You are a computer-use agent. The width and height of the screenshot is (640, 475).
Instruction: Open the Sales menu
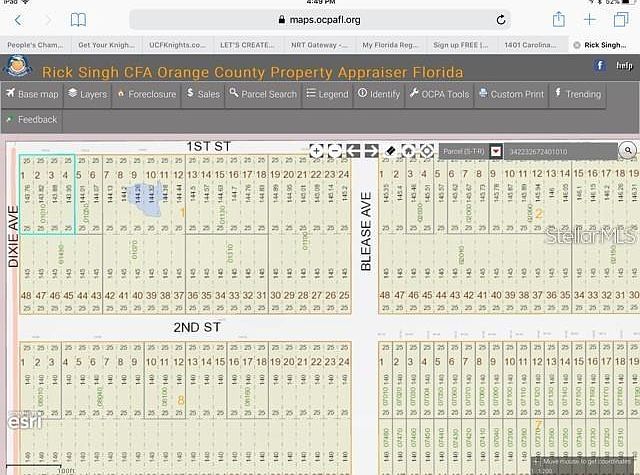click(x=203, y=94)
